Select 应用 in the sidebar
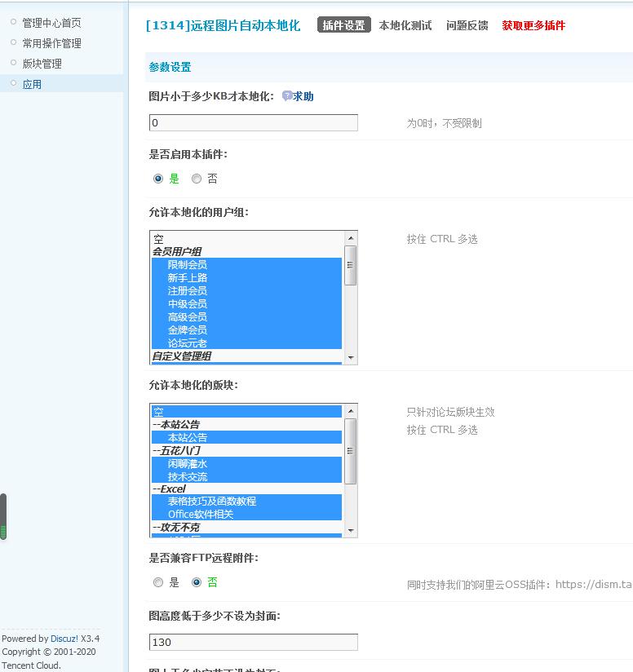The width and height of the screenshot is (633, 672). [x=32, y=85]
